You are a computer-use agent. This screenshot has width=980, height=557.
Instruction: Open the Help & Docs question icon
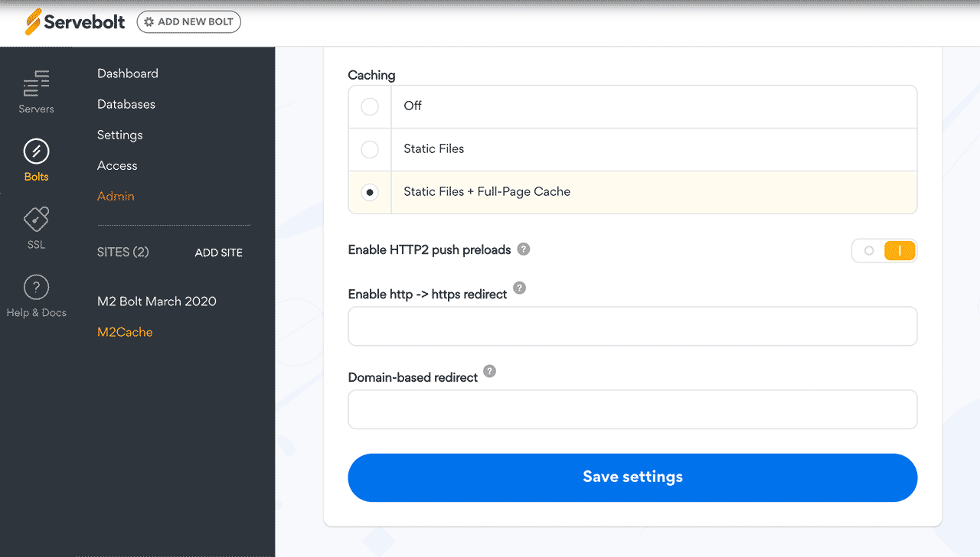click(36, 288)
